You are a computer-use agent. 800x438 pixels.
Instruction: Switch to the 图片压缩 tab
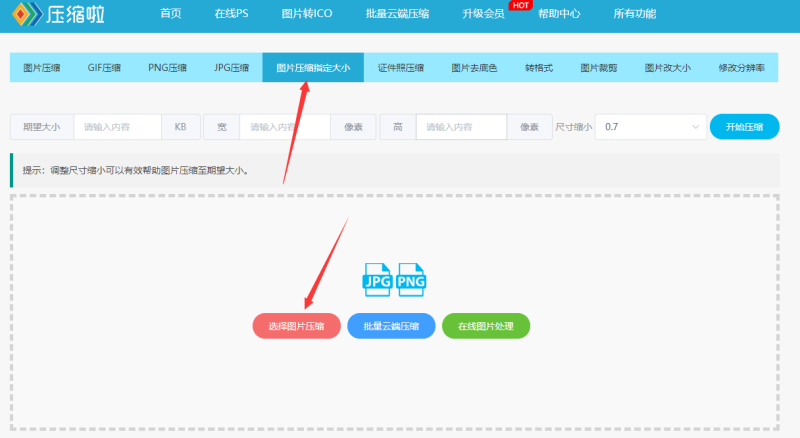coord(42,67)
